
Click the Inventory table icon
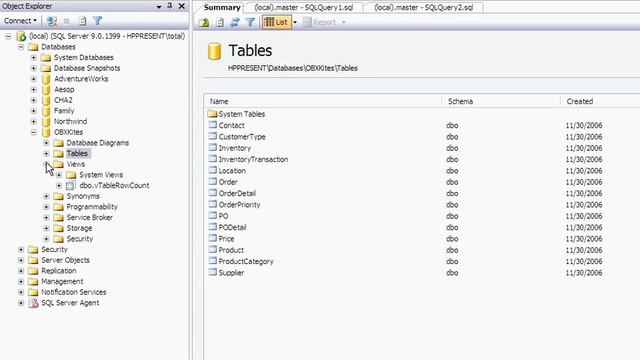click(213, 148)
